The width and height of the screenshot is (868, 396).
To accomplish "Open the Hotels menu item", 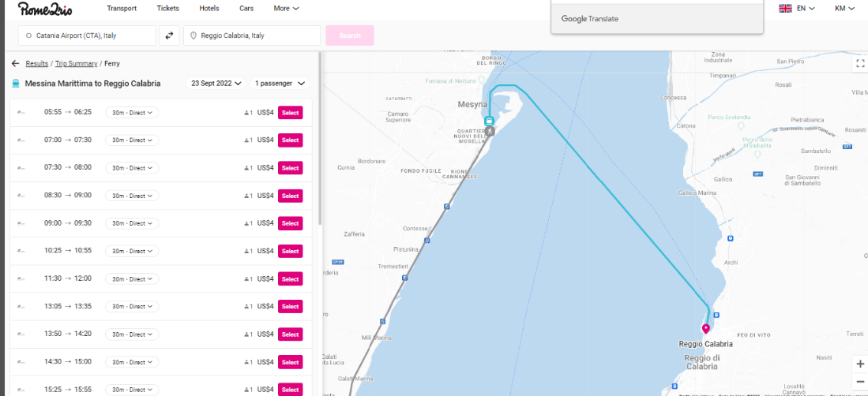I will coord(209,9).
